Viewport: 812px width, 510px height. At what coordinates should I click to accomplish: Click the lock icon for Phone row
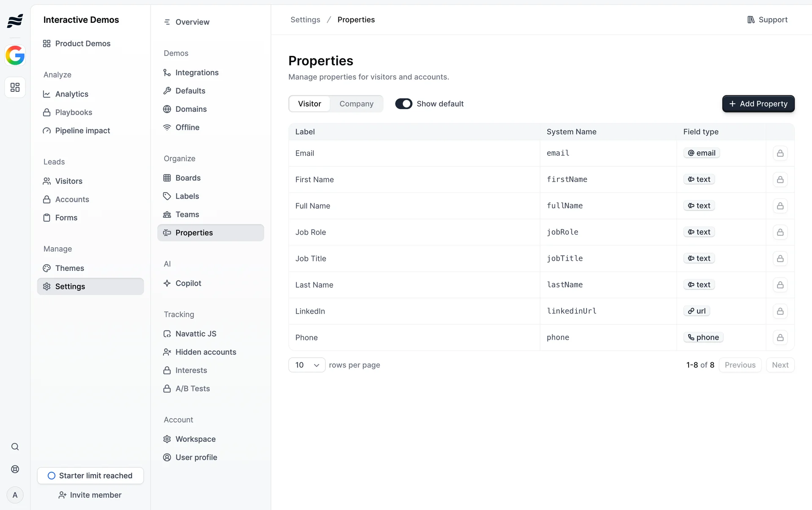pyautogui.click(x=780, y=337)
